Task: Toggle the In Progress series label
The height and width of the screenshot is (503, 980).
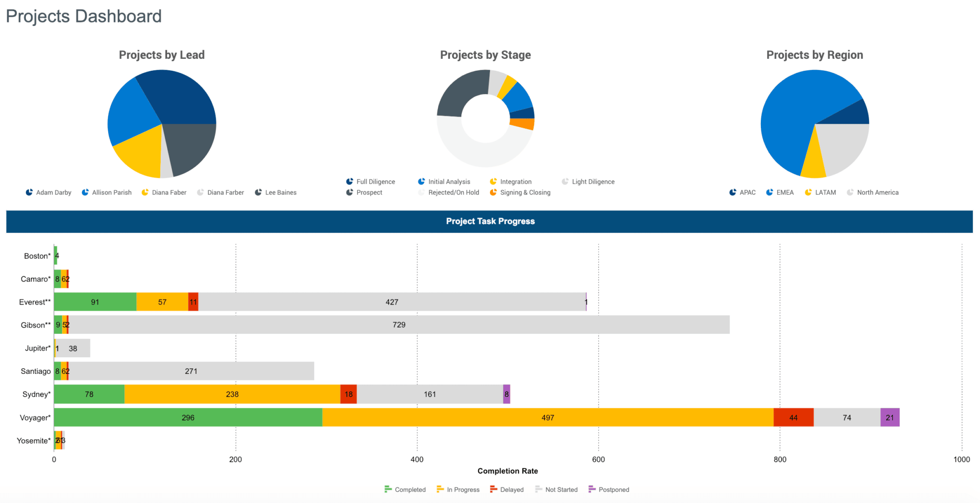Action: 463,490
